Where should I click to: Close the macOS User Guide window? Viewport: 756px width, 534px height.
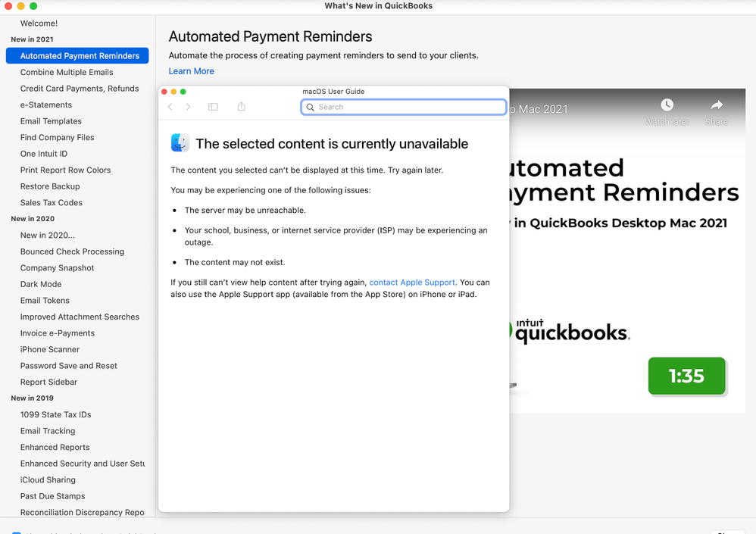tap(164, 92)
